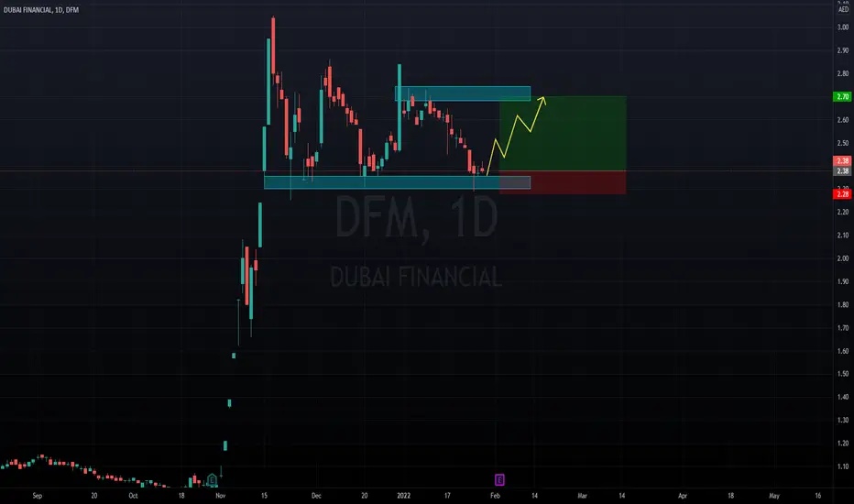Click the Apr label on time axis
Screen dimensions: 854x504
pyautogui.click(x=683, y=496)
